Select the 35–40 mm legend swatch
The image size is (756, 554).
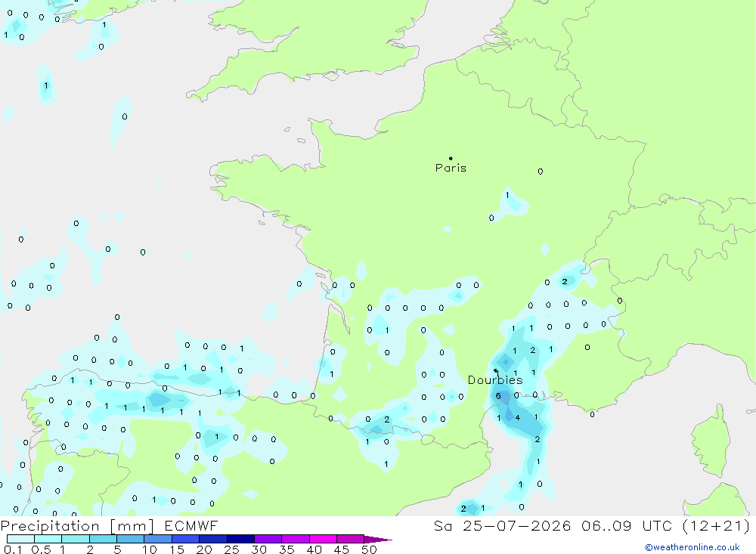pos(296,539)
